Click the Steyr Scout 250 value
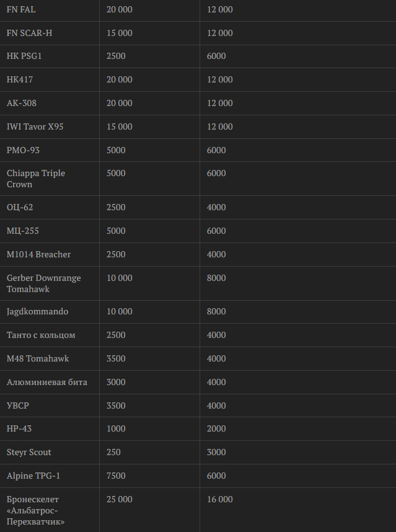396x532 pixels. [113, 452]
